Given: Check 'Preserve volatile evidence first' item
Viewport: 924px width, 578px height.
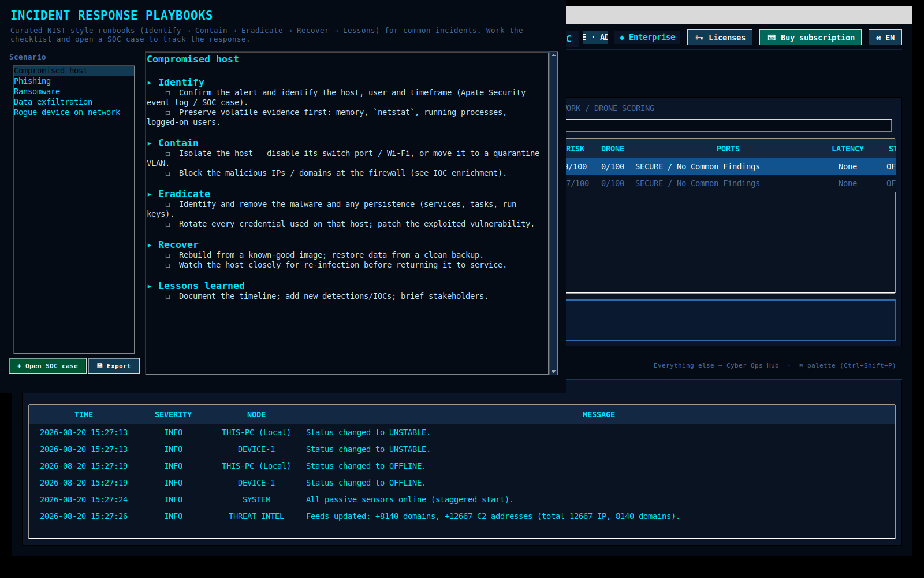Looking at the screenshot, I should click(168, 113).
